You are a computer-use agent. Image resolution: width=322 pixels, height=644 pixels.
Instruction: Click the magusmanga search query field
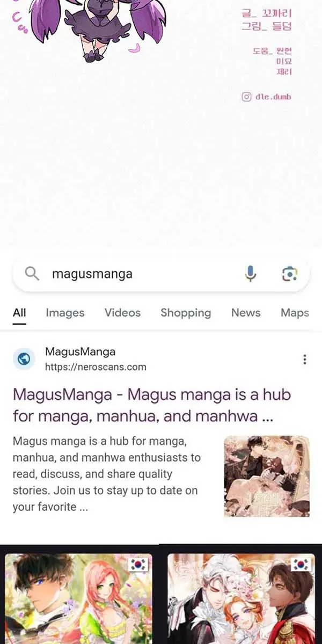[x=145, y=274]
